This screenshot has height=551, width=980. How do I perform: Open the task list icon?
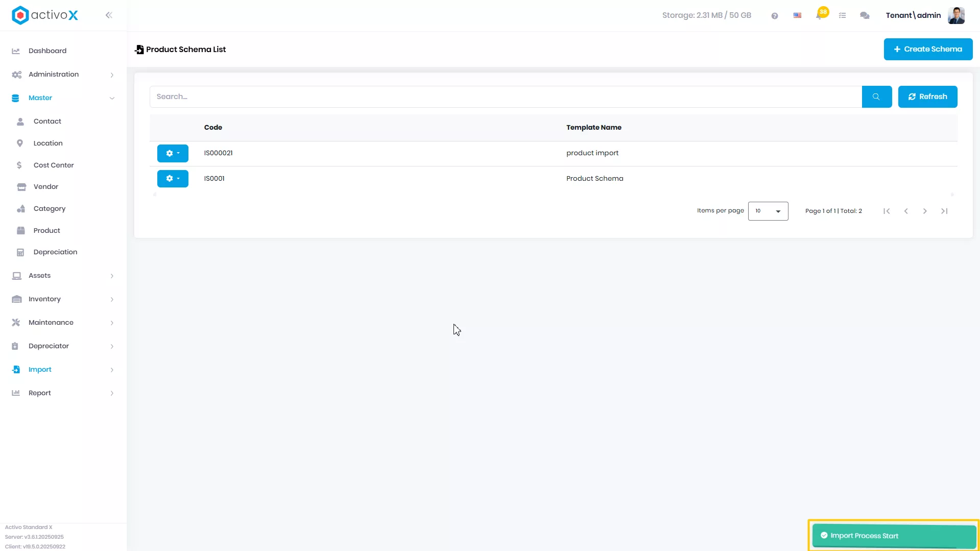[x=843, y=16]
